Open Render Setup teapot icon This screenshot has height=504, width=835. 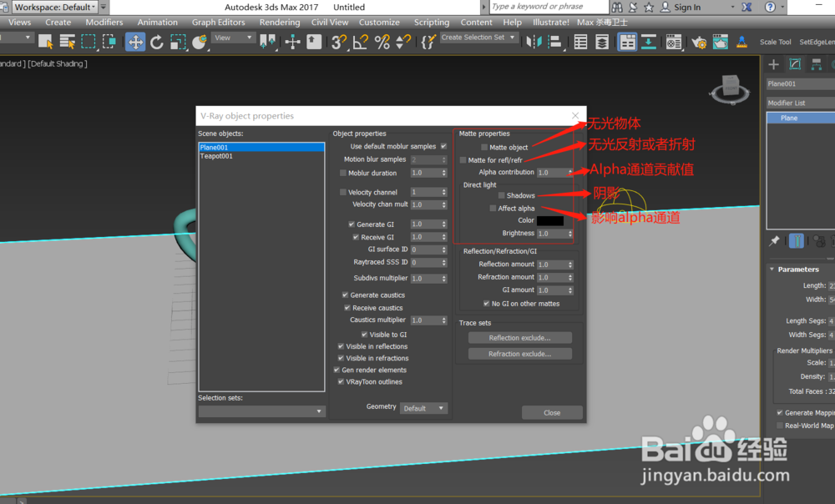(x=699, y=42)
